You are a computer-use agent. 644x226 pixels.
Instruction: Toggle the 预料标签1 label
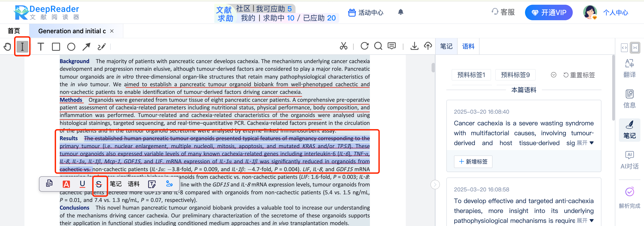(471, 75)
